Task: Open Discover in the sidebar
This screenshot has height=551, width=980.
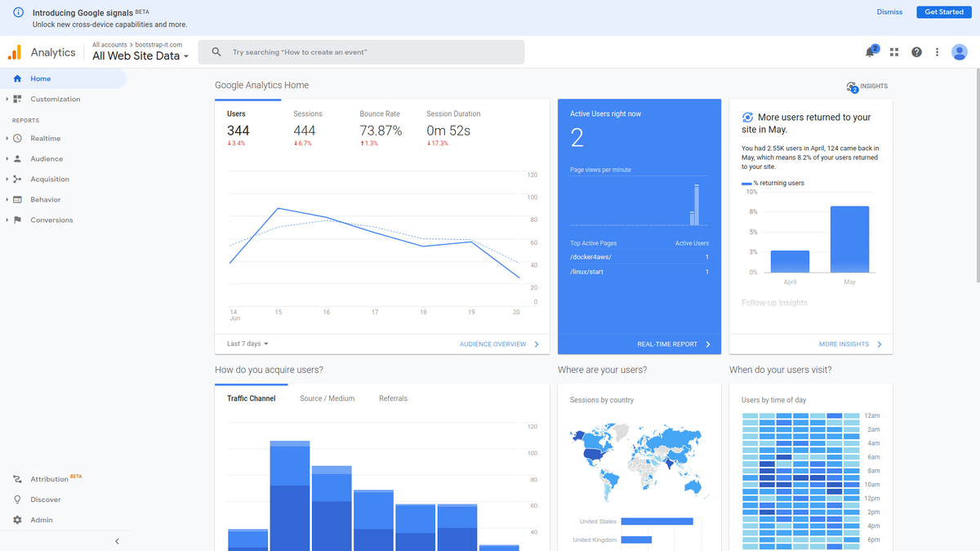Action: click(46, 500)
